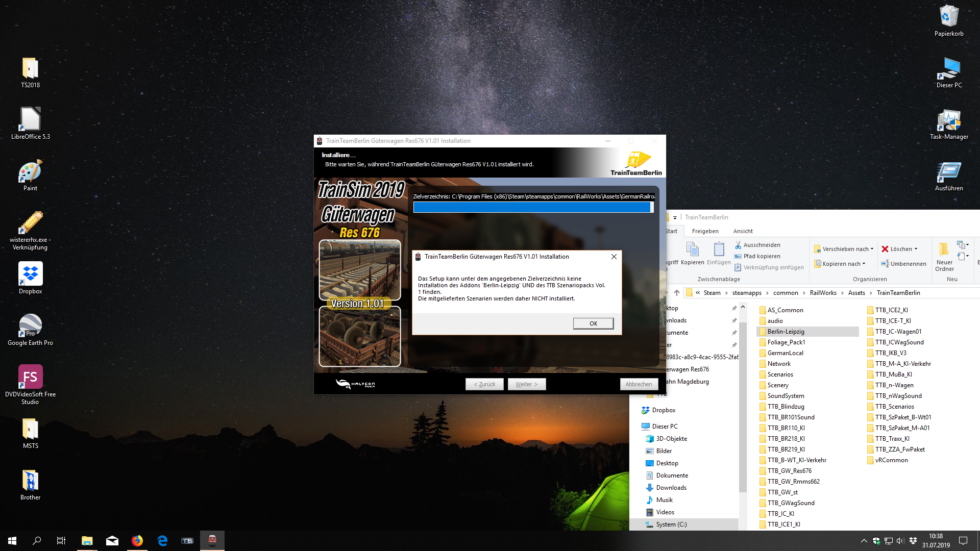The height and width of the screenshot is (551, 980).
Task: Select the Berlin-Leipzig folder
Action: point(786,332)
